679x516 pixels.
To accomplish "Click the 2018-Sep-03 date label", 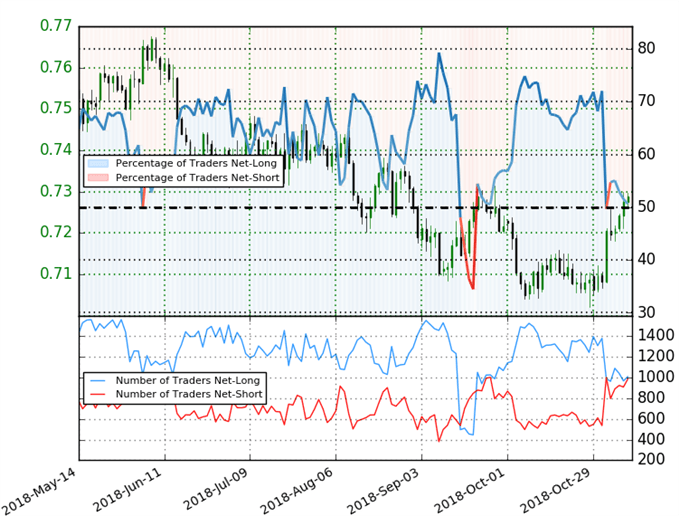I will (x=383, y=490).
